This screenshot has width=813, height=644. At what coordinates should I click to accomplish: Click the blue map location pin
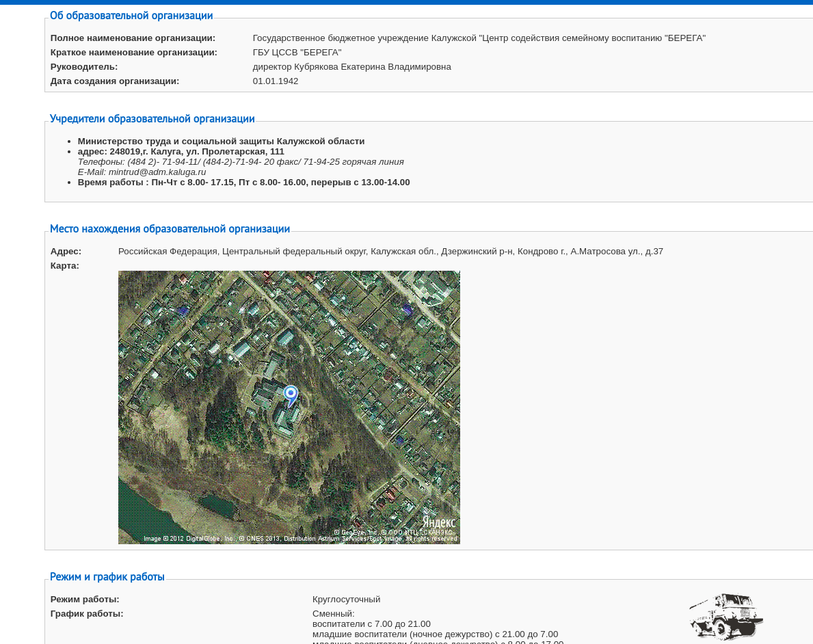point(291,396)
